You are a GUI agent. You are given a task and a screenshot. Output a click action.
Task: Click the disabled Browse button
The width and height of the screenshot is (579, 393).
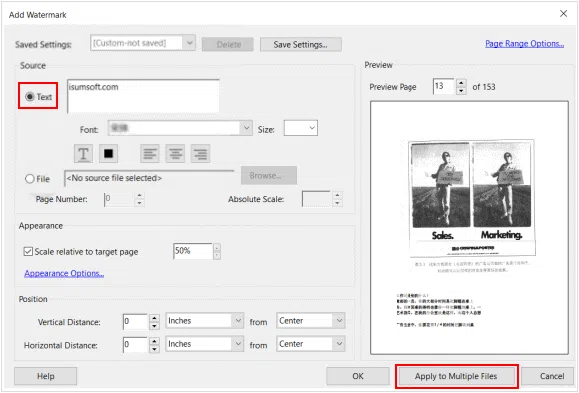[x=269, y=175]
